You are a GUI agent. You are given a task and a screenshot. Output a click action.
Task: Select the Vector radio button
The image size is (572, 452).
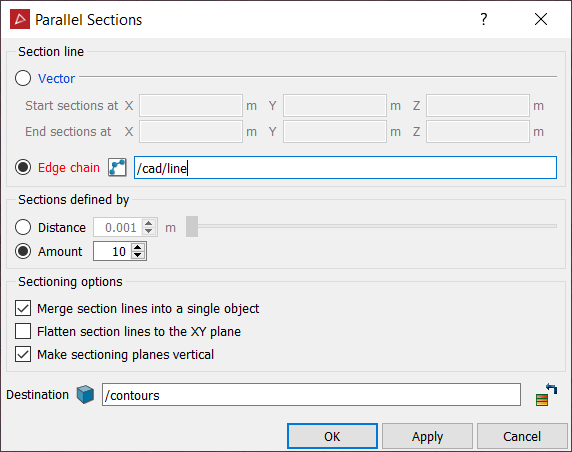pyautogui.click(x=23, y=78)
